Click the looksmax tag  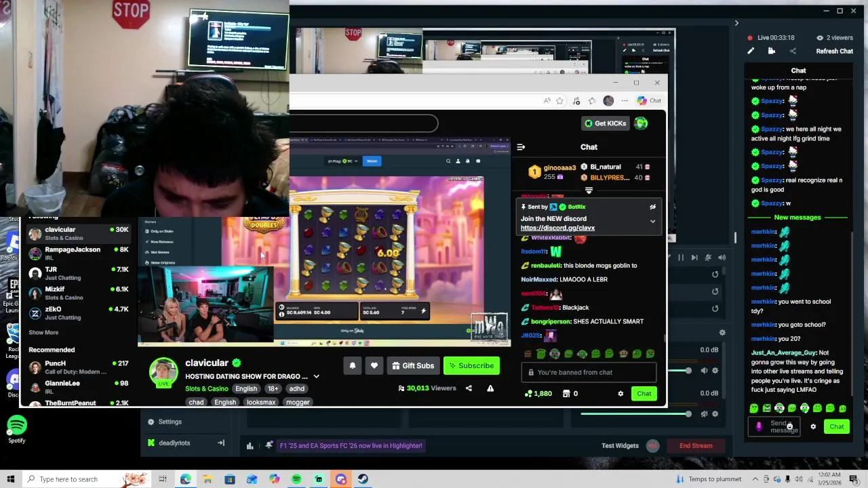click(x=261, y=403)
